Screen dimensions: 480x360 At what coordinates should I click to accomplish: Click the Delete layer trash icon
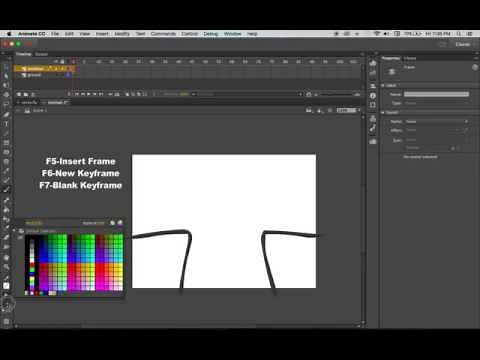33,94
